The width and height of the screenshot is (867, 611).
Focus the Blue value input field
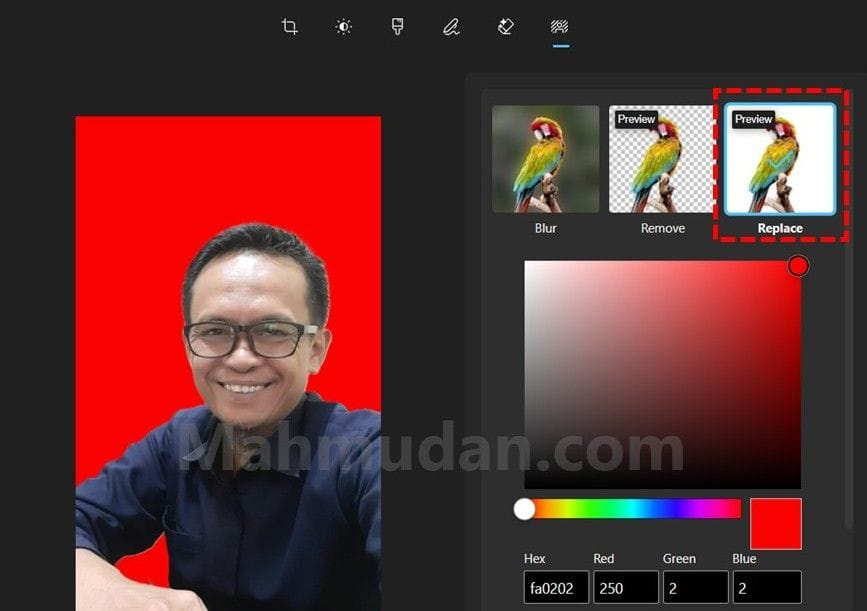point(766,587)
